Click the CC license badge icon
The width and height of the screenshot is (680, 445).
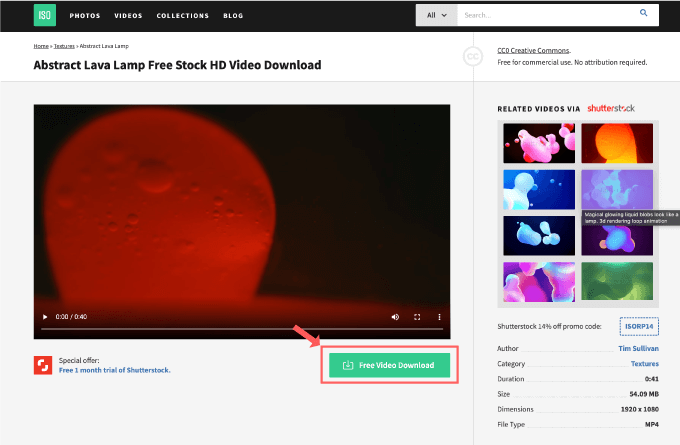point(473,56)
